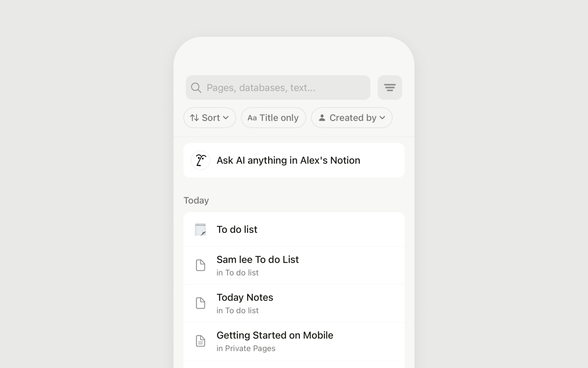Click the chevron on the Created by chip

[x=382, y=118]
